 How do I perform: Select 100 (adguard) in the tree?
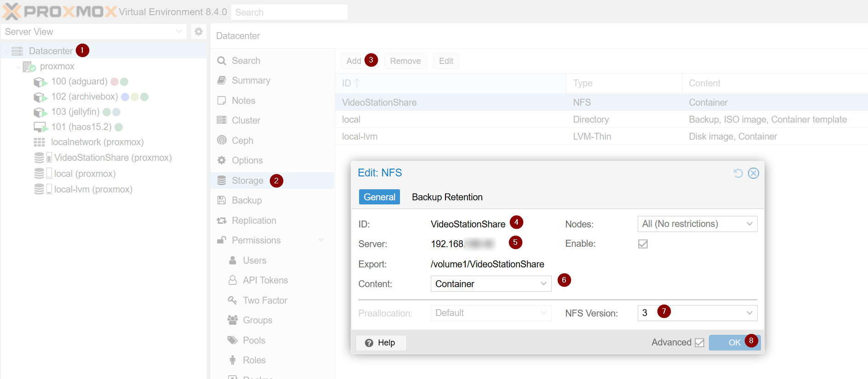[104, 82]
